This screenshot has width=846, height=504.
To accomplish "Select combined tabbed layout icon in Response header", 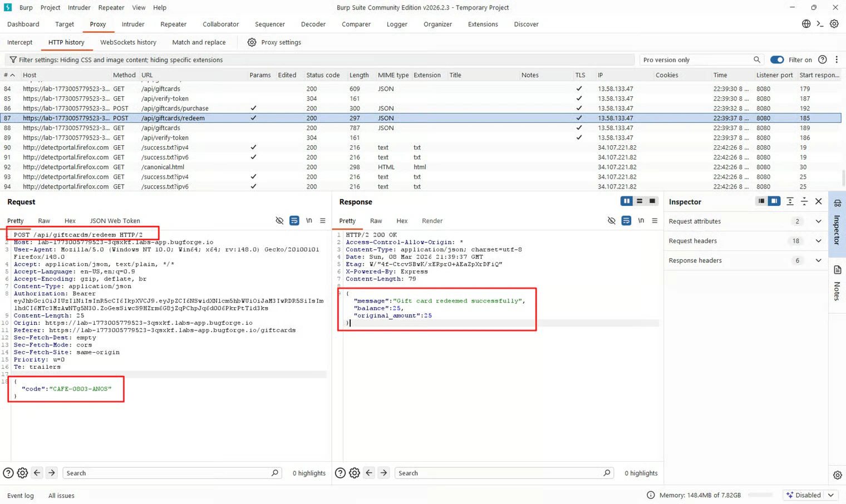I will pyautogui.click(x=652, y=201).
